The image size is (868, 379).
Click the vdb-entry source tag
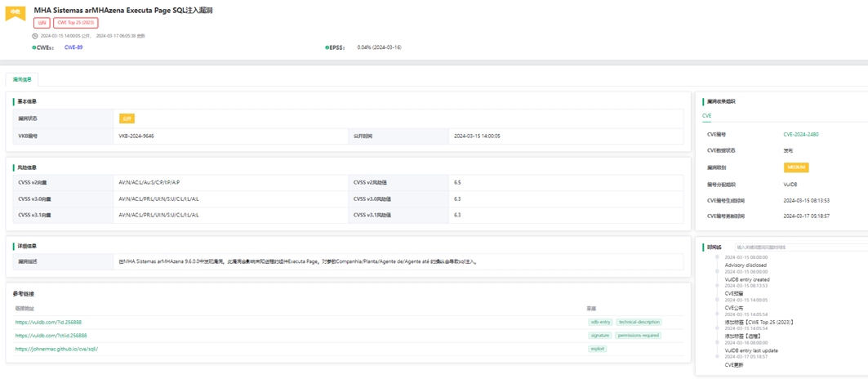click(601, 322)
